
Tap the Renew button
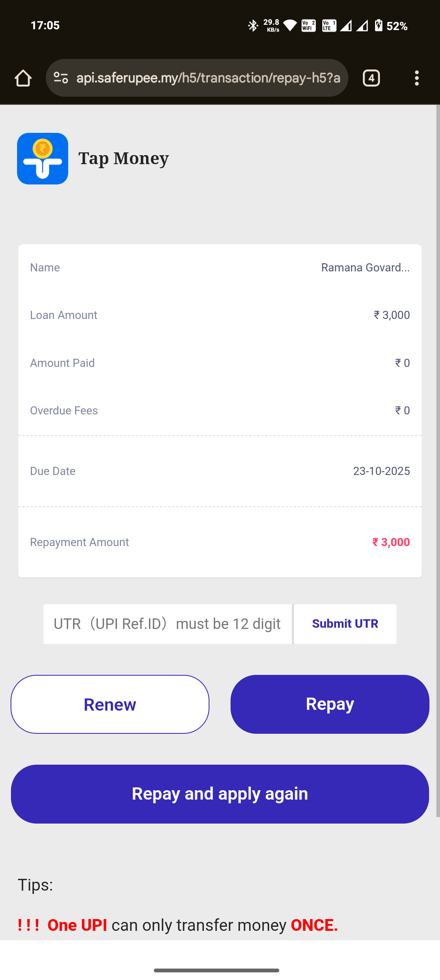tap(110, 704)
